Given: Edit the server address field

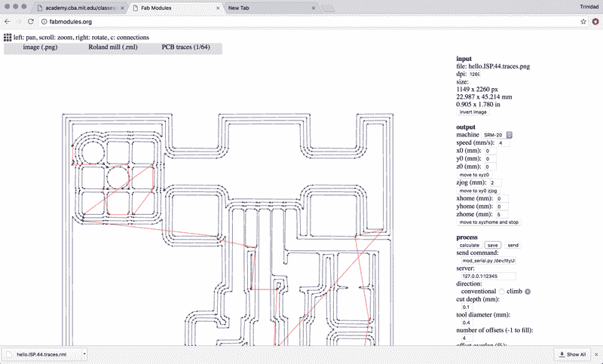Looking at the screenshot, I should [x=488, y=276].
